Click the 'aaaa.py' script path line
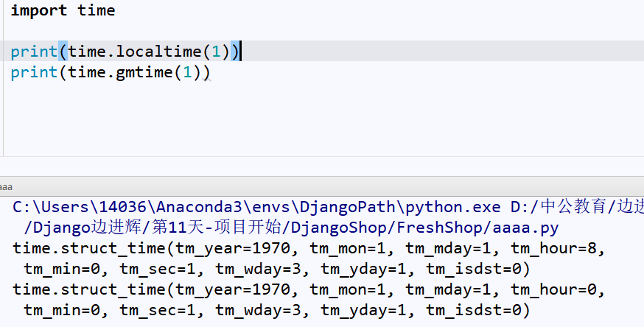This screenshot has height=327, width=644. click(x=291, y=228)
